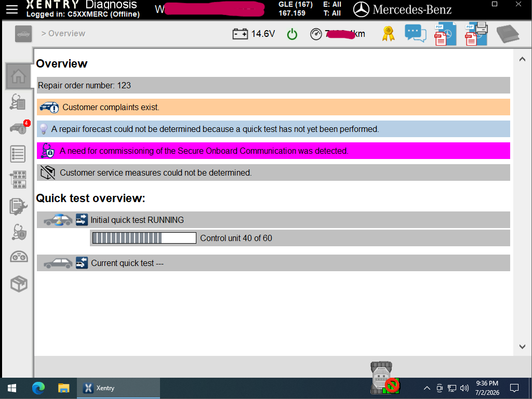Click the Logged in: C5XXMERC (Offline) text
This screenshot has width=532, height=399.
83,14
